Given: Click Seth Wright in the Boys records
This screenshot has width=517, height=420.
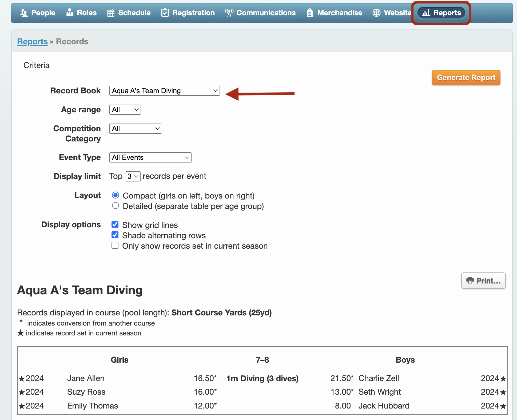Looking at the screenshot, I should [380, 392].
